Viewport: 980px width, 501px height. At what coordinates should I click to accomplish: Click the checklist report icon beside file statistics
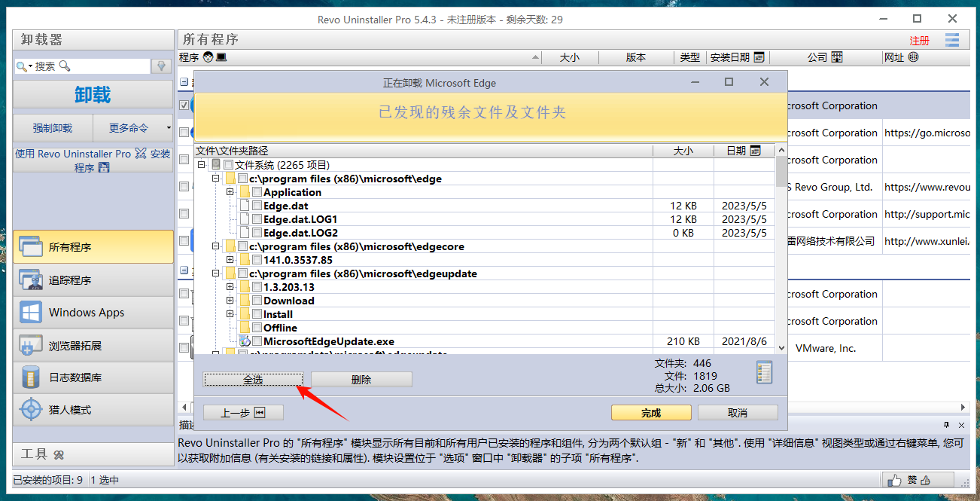click(764, 373)
